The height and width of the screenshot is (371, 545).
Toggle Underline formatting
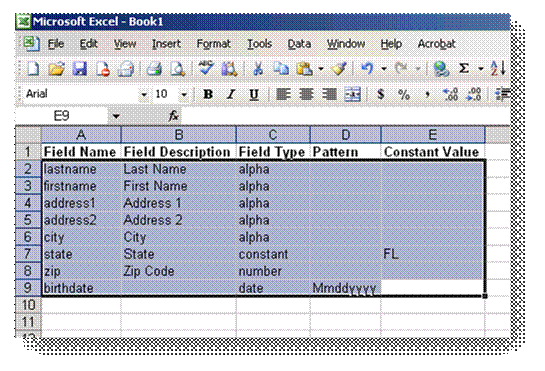(254, 94)
